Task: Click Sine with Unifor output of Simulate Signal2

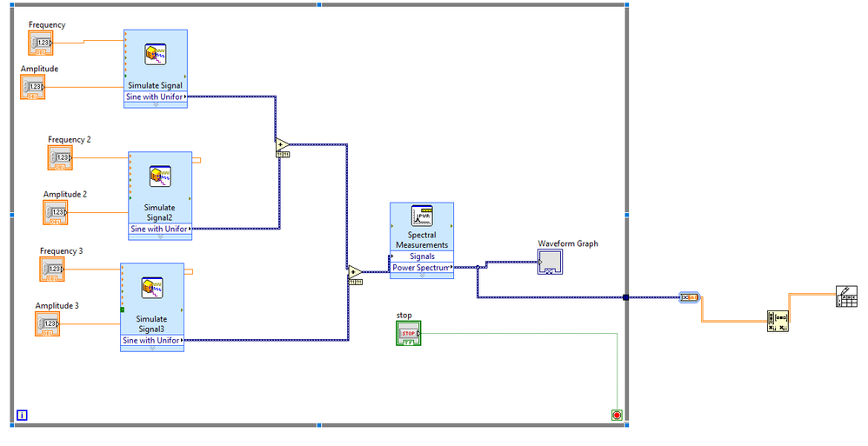Action: coord(161,230)
